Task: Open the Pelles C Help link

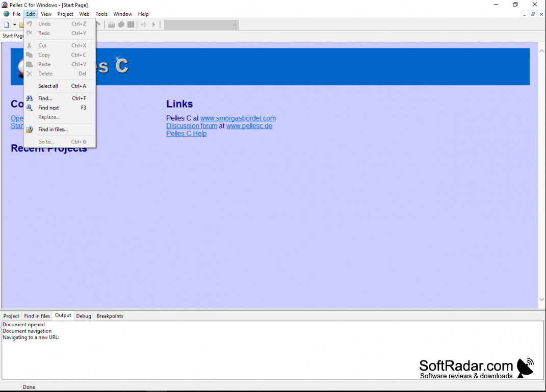Action: [186, 134]
